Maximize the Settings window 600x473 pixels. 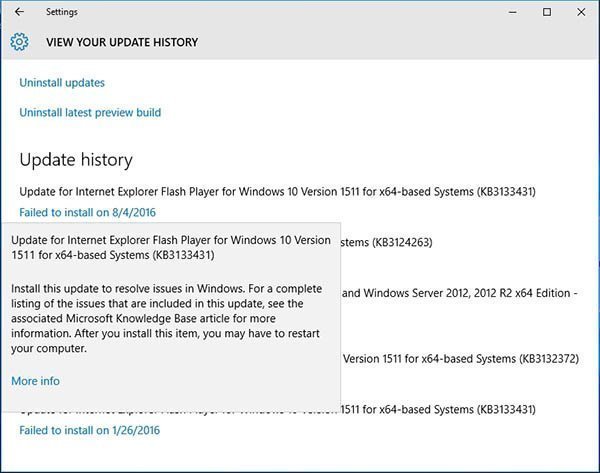pos(547,12)
